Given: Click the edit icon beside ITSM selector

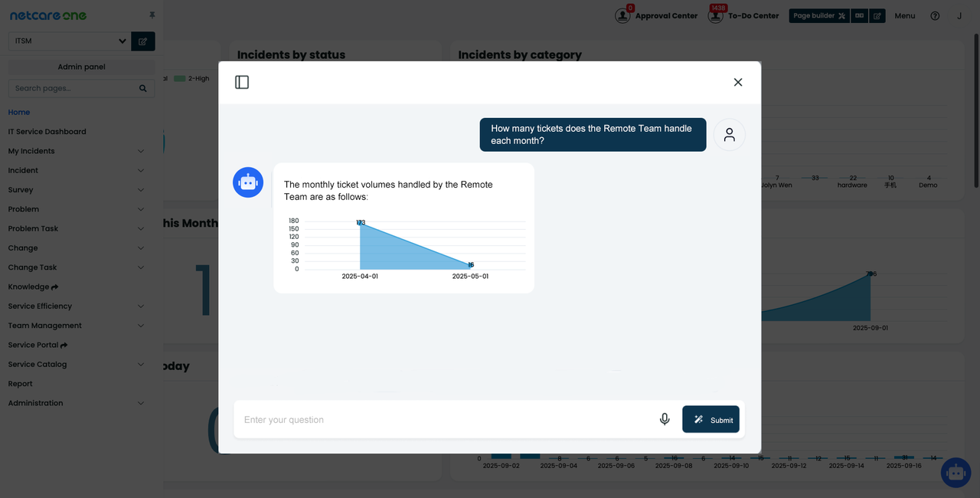Looking at the screenshot, I should (x=143, y=41).
